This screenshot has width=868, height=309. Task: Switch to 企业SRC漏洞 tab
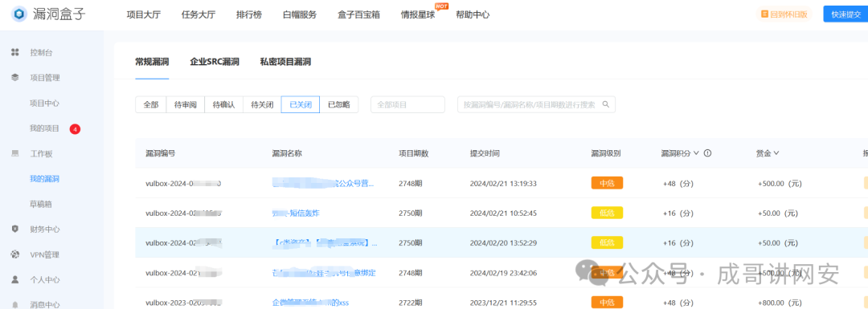(215, 62)
